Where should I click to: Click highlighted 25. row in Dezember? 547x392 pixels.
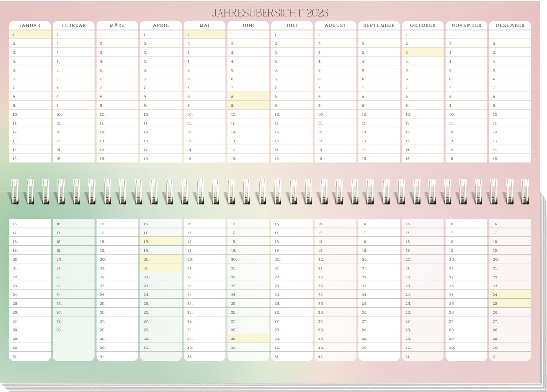point(510,303)
